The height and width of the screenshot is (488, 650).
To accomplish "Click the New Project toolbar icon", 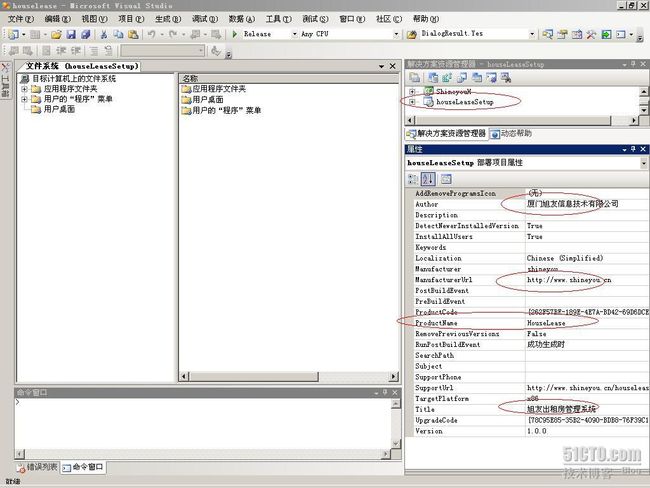I will (13, 34).
